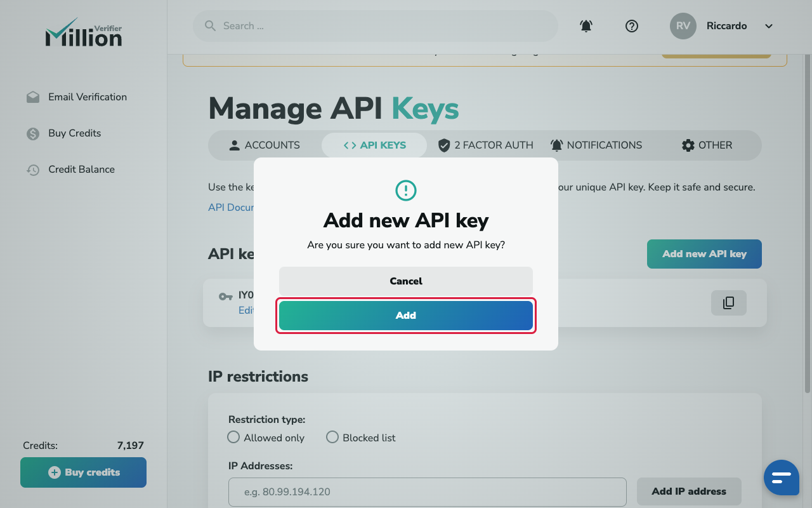This screenshot has height=508, width=812.
Task: Confirm with the Add button
Action: (x=406, y=316)
